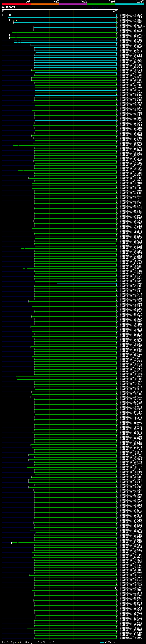Select hit label UniRef100_B3XRX1
This screenshot has width=146, height=644.
pos(131,618)
